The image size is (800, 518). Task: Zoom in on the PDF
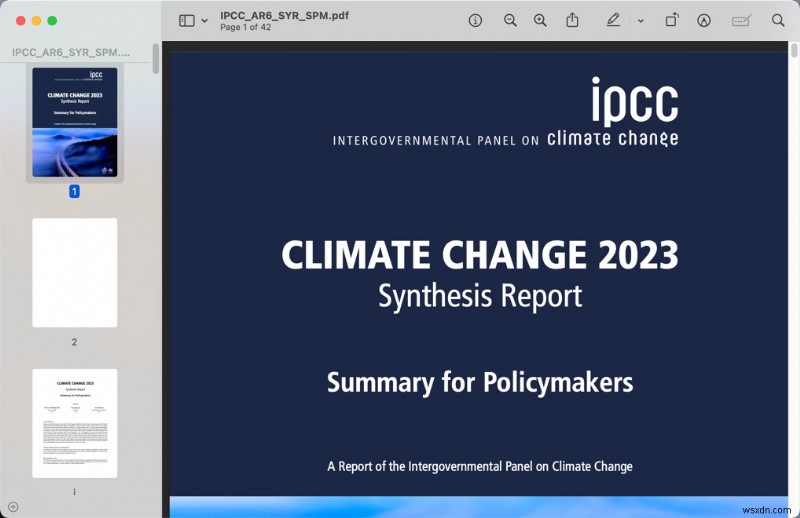(x=540, y=20)
